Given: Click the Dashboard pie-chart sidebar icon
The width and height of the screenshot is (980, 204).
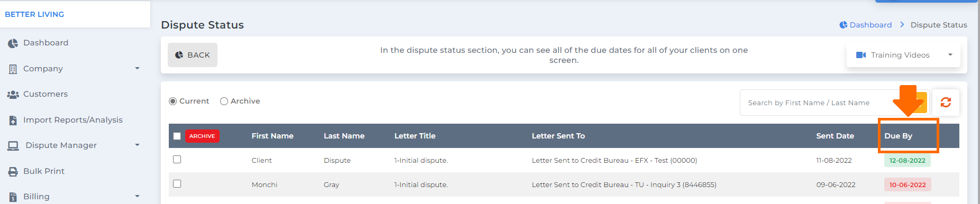Looking at the screenshot, I should [13, 43].
